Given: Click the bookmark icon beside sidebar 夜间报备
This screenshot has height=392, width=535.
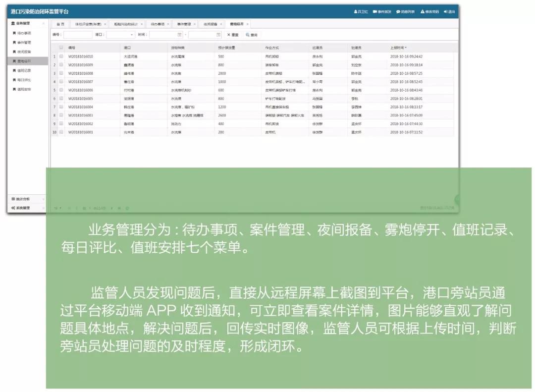Looking at the screenshot, I should tap(14, 52).
